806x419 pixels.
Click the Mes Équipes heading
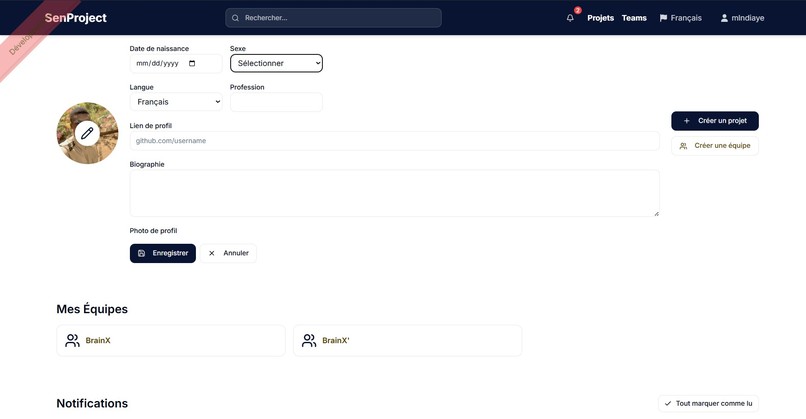(92, 309)
